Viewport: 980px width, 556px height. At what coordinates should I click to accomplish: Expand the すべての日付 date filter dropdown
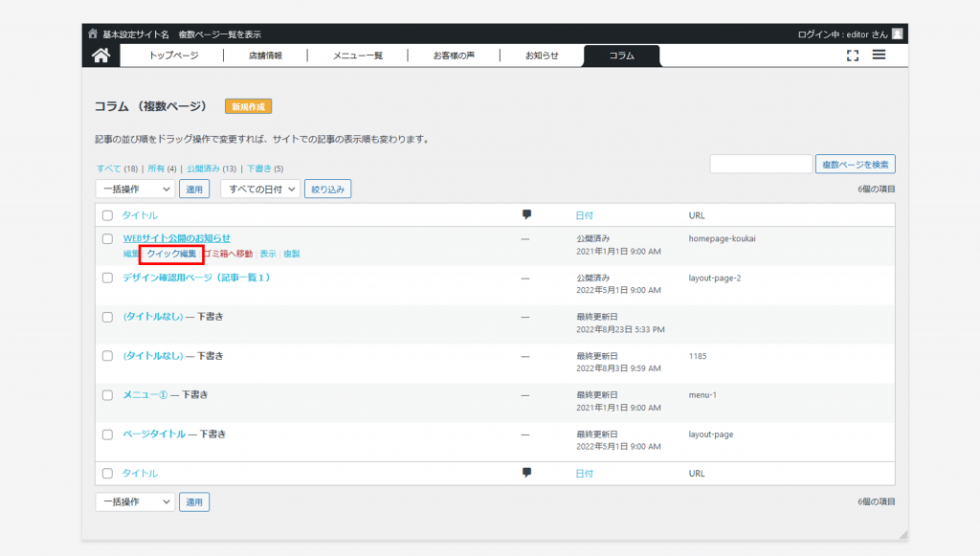[x=260, y=189]
